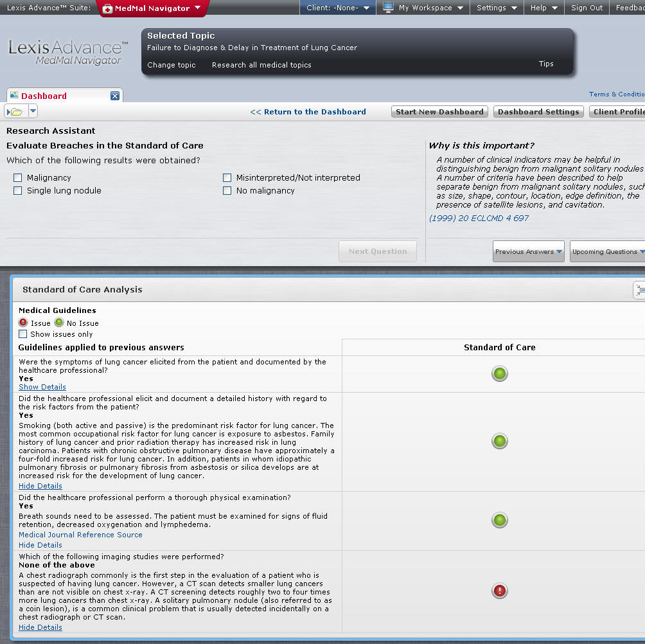Click the Client Profile button

(617, 112)
